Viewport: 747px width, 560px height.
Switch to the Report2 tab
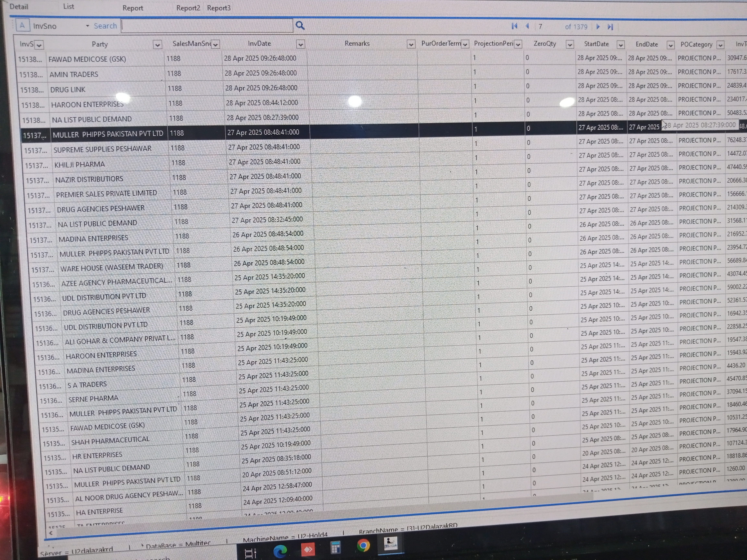pyautogui.click(x=188, y=8)
